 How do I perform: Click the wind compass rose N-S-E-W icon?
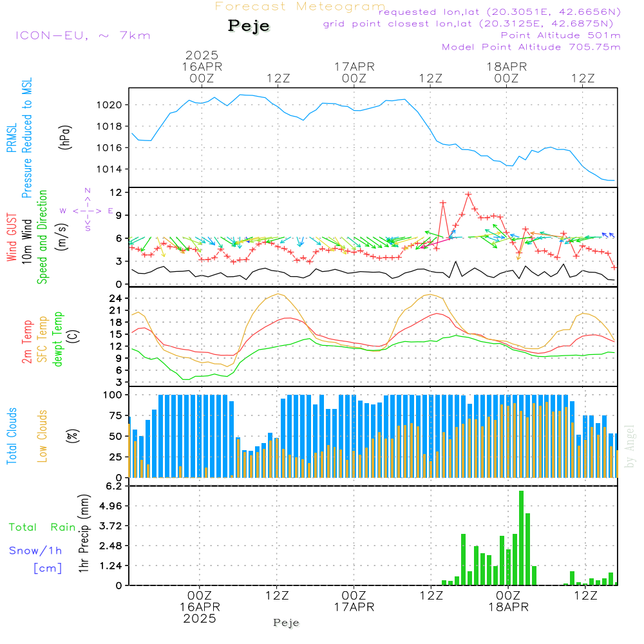click(87, 210)
